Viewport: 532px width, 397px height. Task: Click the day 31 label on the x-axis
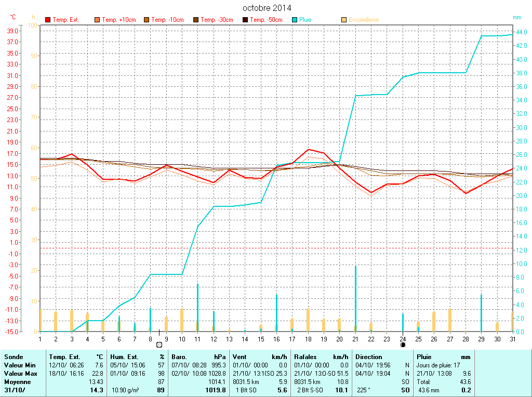[x=513, y=339]
